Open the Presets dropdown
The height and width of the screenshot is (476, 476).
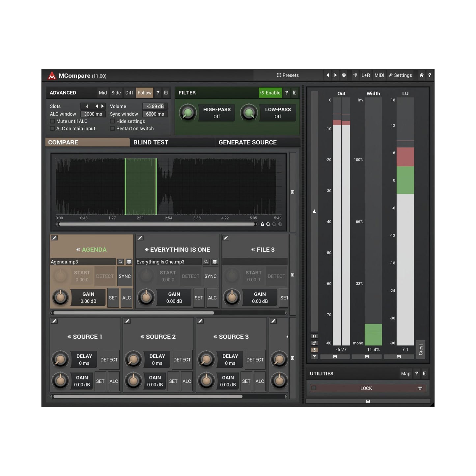[288, 75]
